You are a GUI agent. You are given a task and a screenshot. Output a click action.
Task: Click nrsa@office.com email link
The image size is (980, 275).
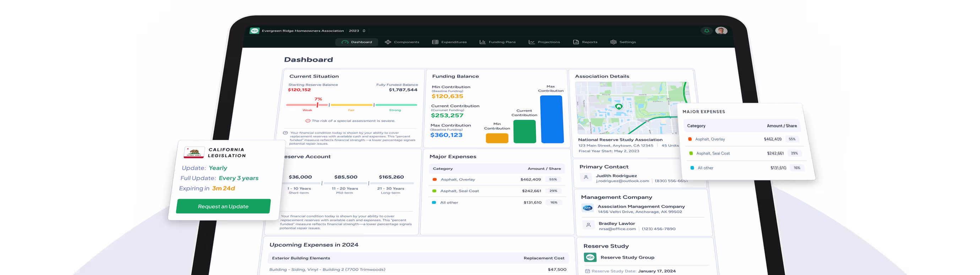tap(617, 229)
